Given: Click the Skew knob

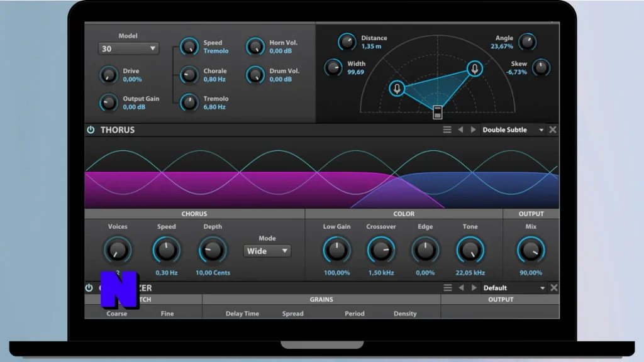Looking at the screenshot, I should click(541, 68).
